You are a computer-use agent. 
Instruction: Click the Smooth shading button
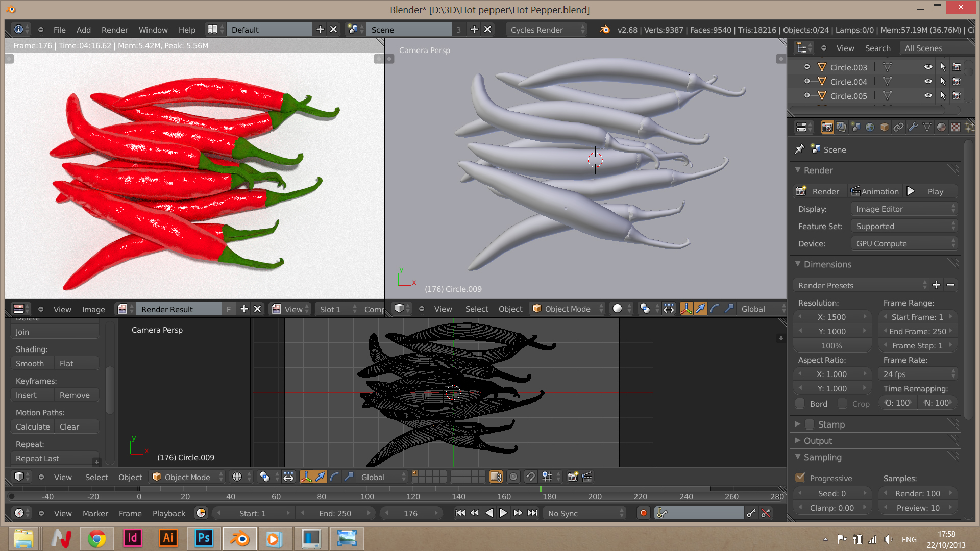(x=30, y=363)
